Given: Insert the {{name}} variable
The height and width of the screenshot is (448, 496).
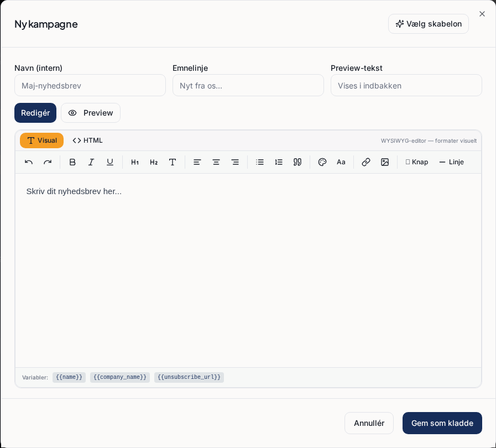Looking at the screenshot, I should coord(69,377).
